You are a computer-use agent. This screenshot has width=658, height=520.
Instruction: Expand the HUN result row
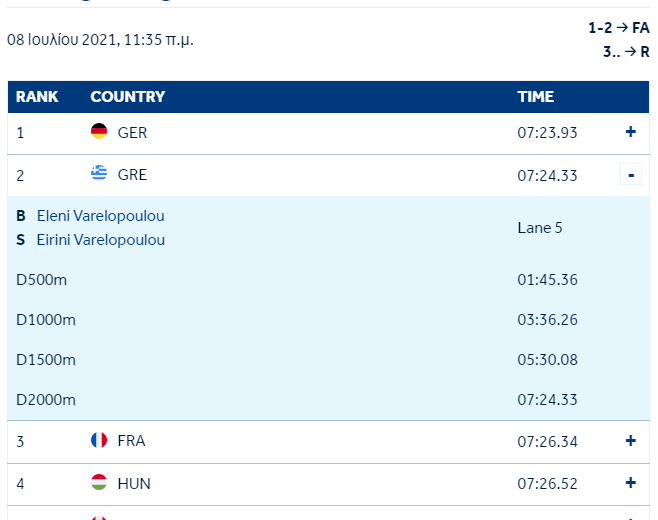click(630, 483)
